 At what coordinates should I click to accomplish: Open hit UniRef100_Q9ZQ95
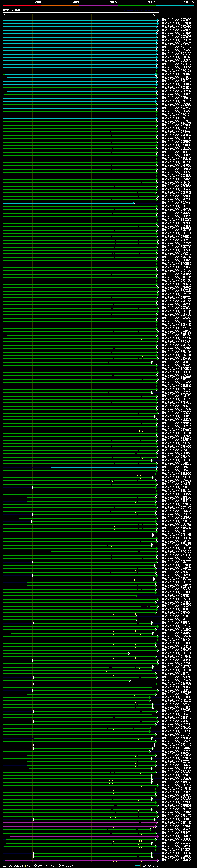pos(177,20)
